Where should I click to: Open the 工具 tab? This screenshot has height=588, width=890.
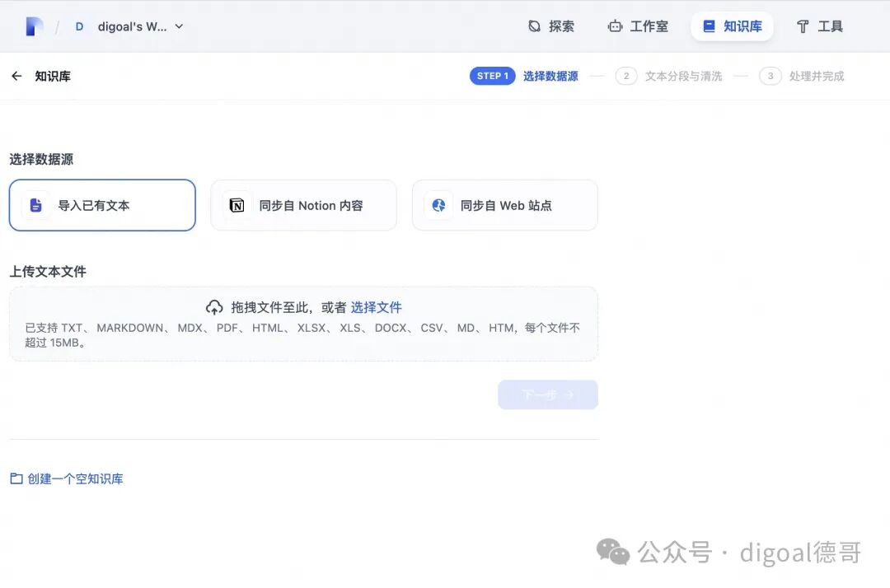click(820, 26)
